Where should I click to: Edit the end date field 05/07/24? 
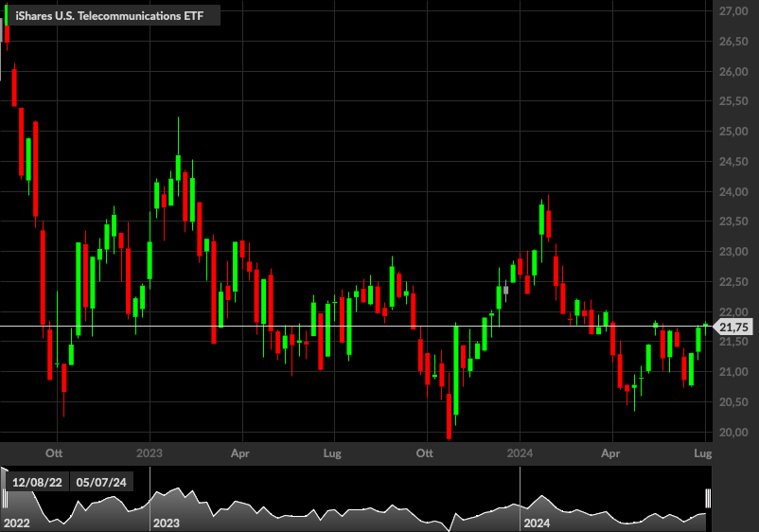click(101, 482)
